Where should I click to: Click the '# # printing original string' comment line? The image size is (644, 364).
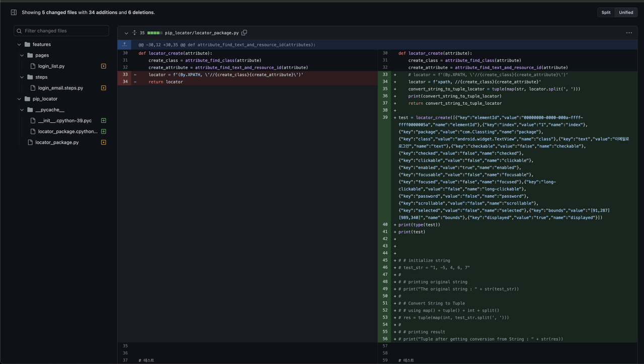point(433,282)
